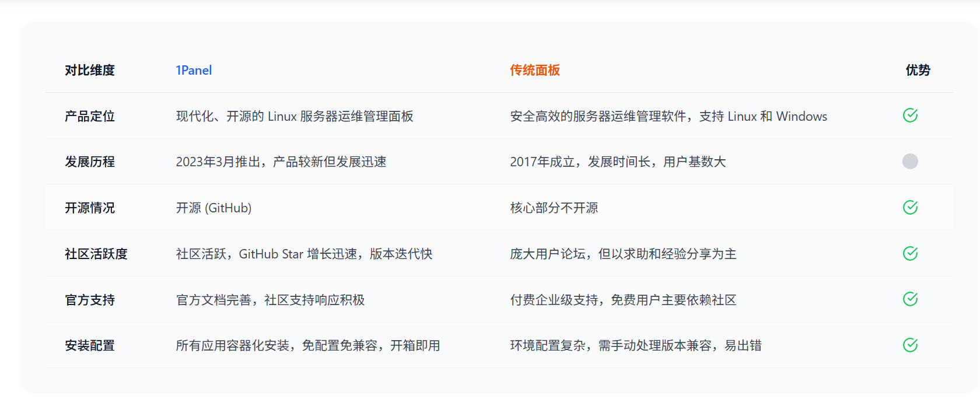The height and width of the screenshot is (406, 980).
Task: Click the 1Panel column header
Action: (x=194, y=71)
